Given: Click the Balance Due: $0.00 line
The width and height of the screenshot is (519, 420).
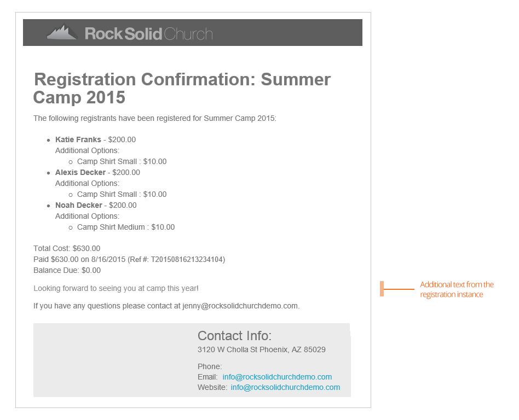Looking at the screenshot, I should click(67, 270).
